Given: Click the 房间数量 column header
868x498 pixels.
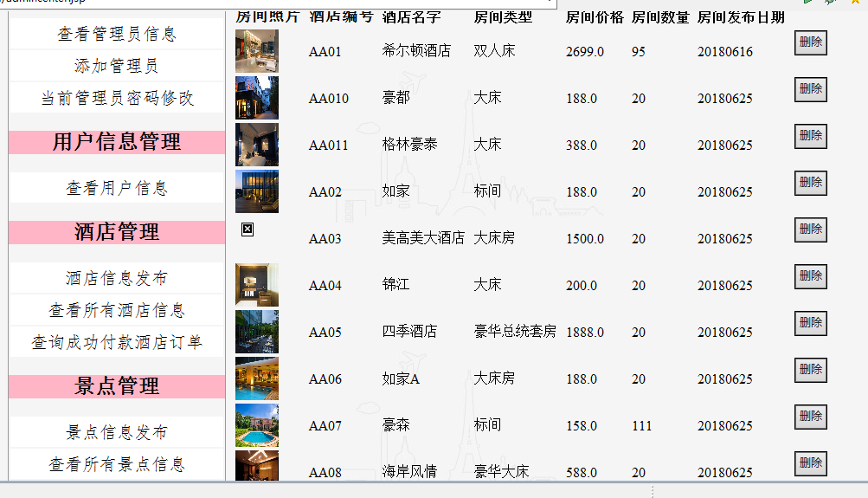Looking at the screenshot, I should click(660, 17).
